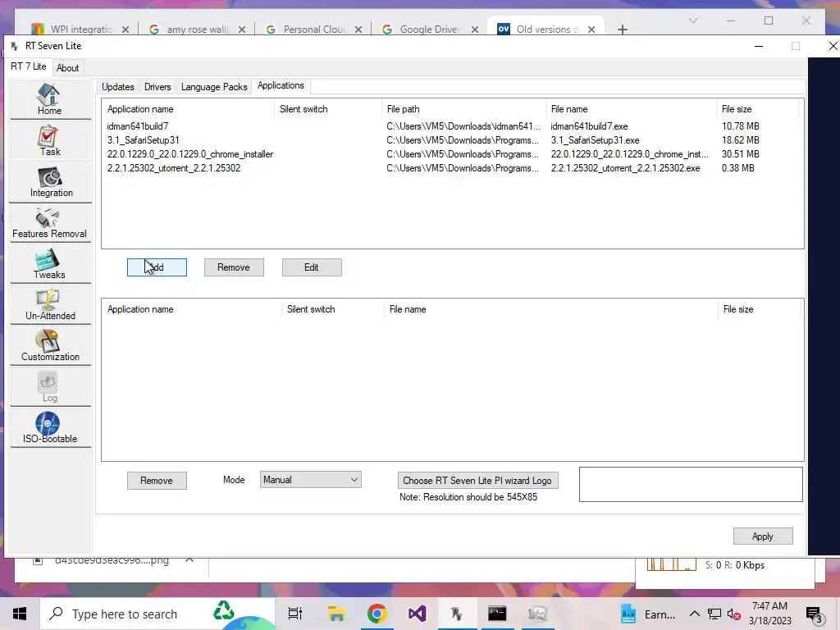Select the Integration sidebar icon
The width and height of the screenshot is (840, 630).
[50, 181]
